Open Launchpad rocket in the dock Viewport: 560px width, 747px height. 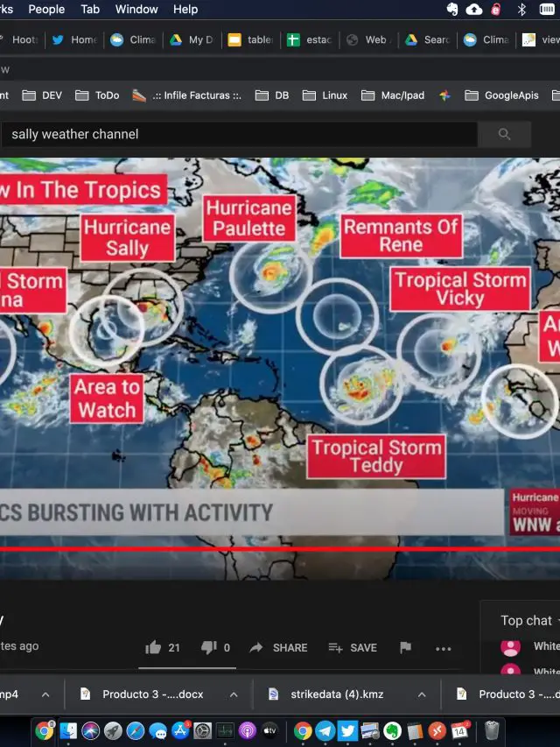(113, 730)
